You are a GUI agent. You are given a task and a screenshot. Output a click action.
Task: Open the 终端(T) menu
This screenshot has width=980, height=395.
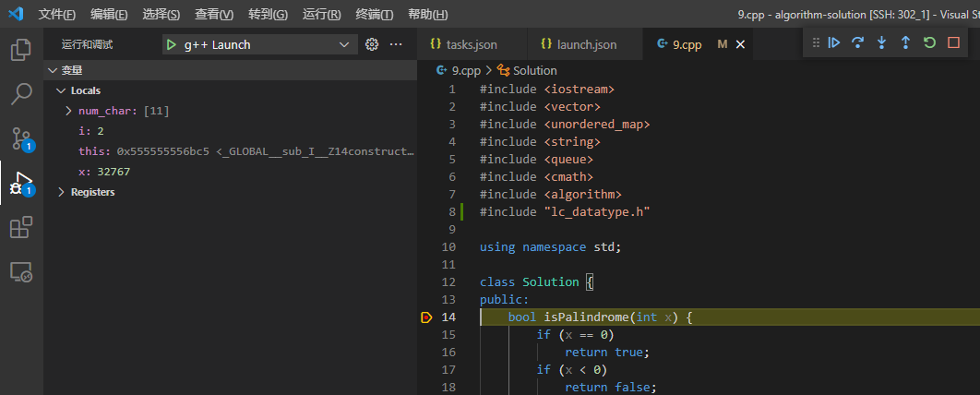[375, 15]
